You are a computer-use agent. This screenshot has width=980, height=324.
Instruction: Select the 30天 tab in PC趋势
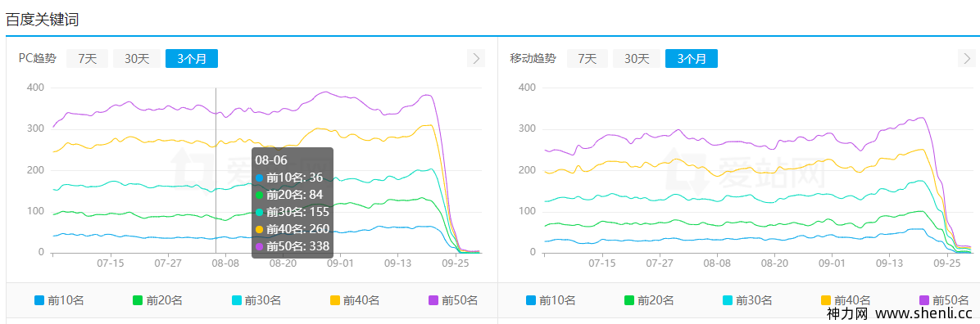pos(137,59)
